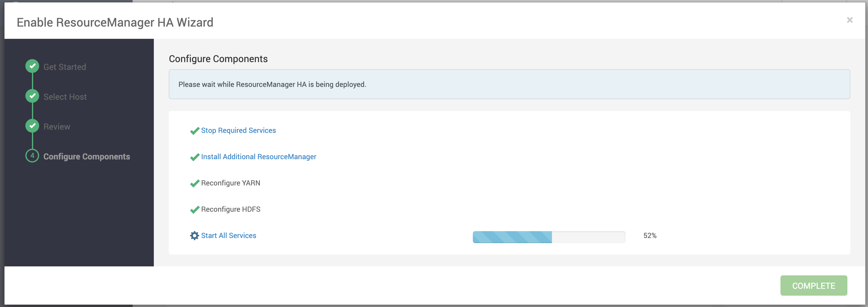Screen dimensions: 868x307
Task: Click the Start All Services progress bar
Action: 549,237
